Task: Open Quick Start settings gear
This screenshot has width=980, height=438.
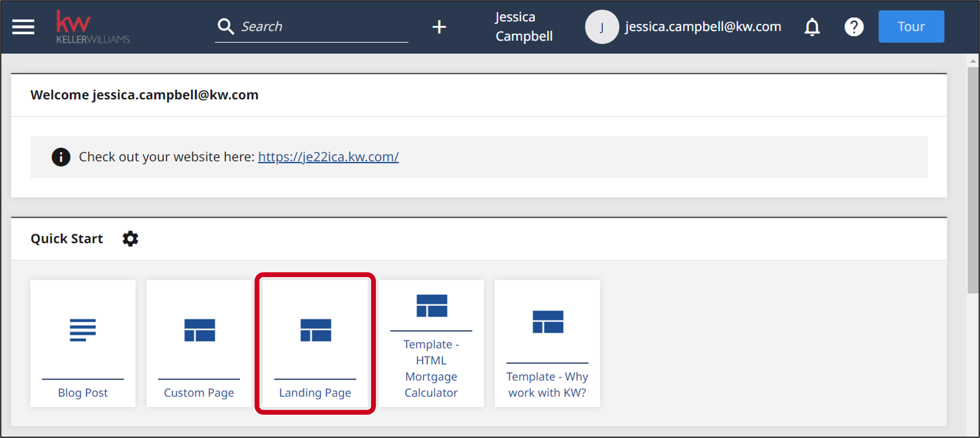Action: [x=130, y=239]
